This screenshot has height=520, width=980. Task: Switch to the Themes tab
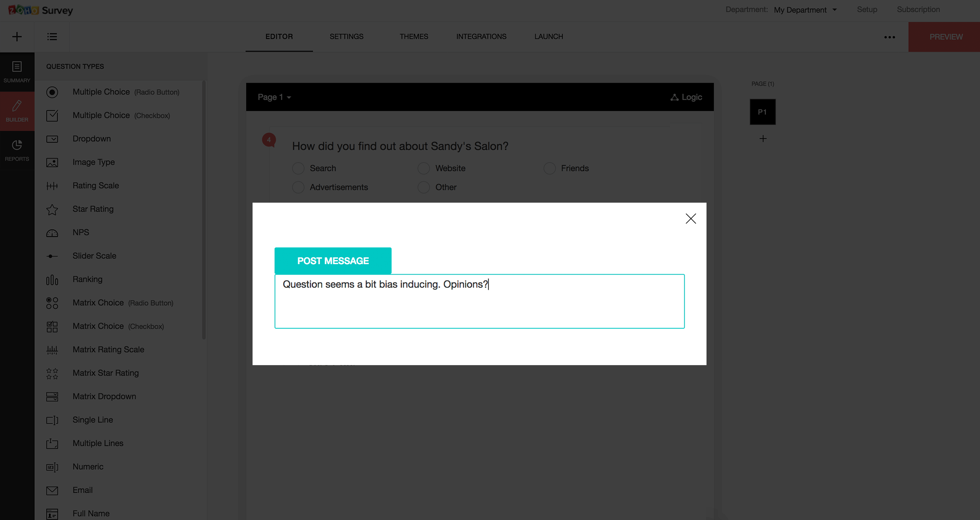(x=414, y=36)
